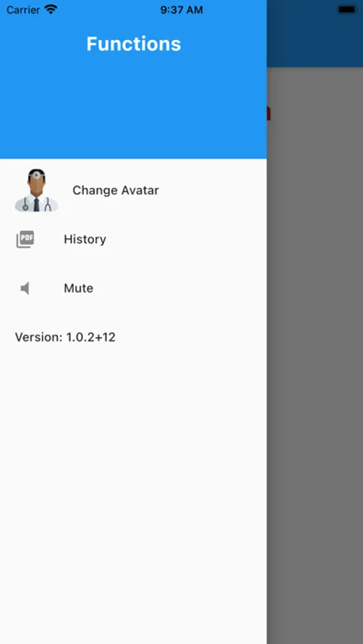Viewport: 363px width, 644px height.
Task: Click empty drawer space below version text
Action: click(133, 493)
